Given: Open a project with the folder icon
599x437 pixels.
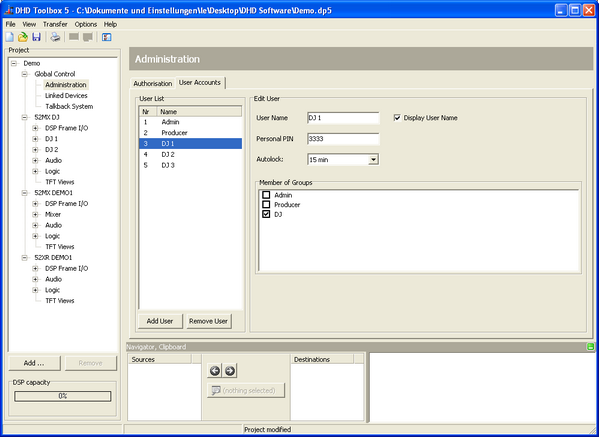Looking at the screenshot, I should [23, 37].
